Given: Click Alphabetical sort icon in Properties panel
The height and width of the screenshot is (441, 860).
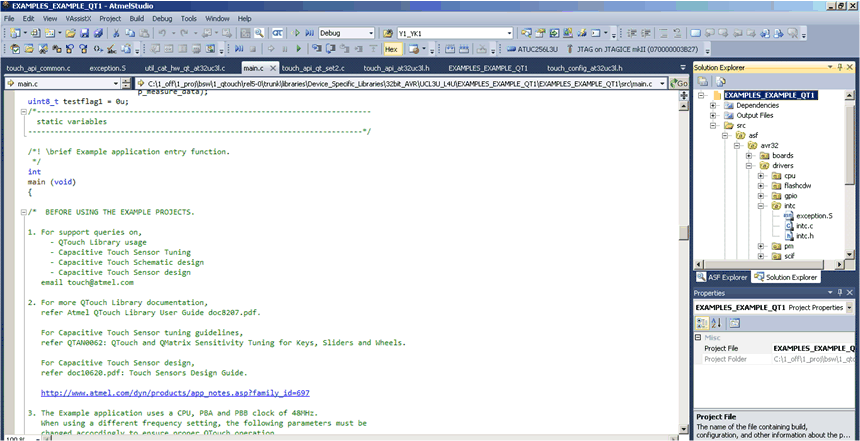Looking at the screenshot, I should point(716,323).
